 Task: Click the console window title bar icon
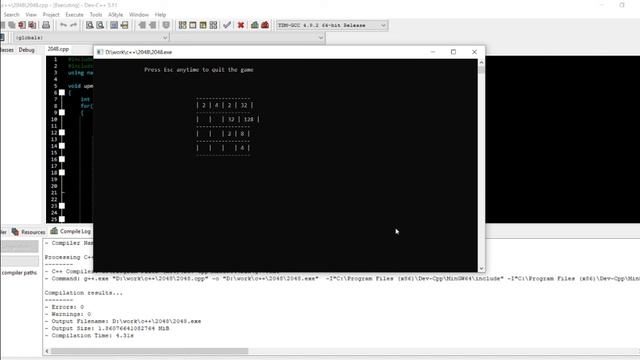[x=100, y=52]
